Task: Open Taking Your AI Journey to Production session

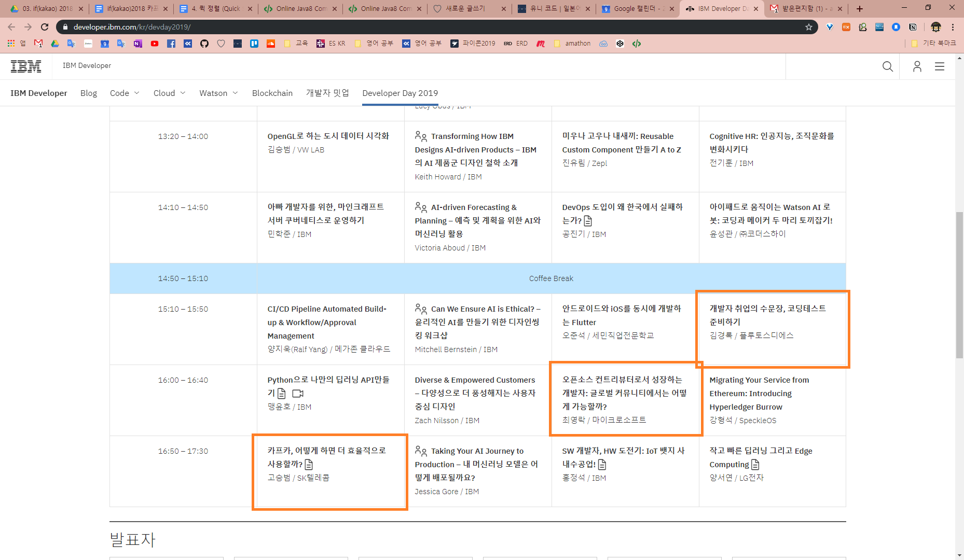Action: pyautogui.click(x=476, y=464)
